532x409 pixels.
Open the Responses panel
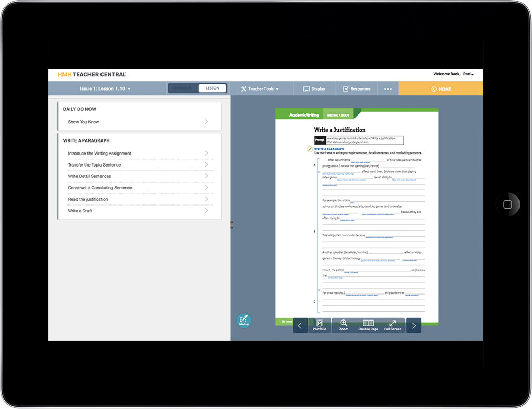pos(356,89)
